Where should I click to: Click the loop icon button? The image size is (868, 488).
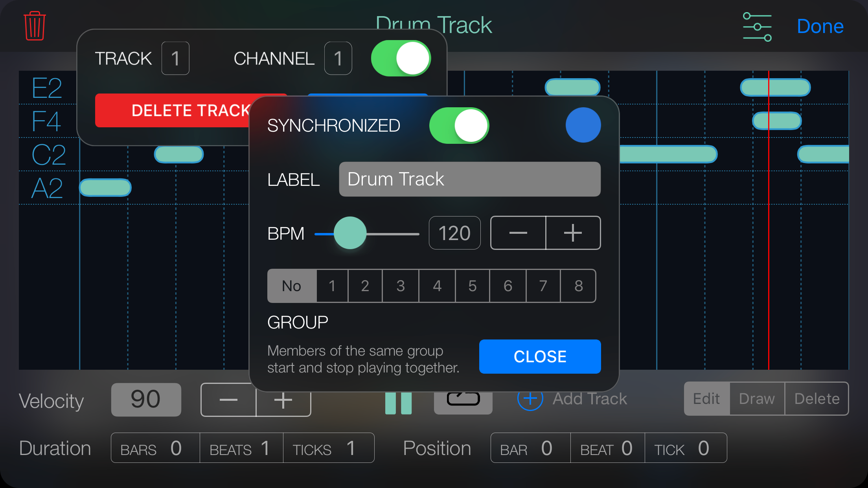(463, 403)
